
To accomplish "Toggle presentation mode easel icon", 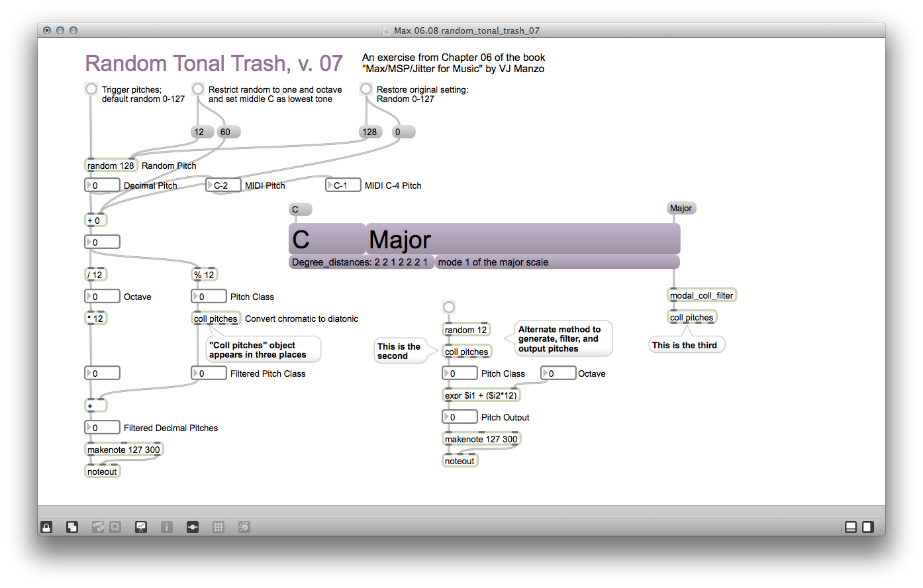I will [x=141, y=527].
